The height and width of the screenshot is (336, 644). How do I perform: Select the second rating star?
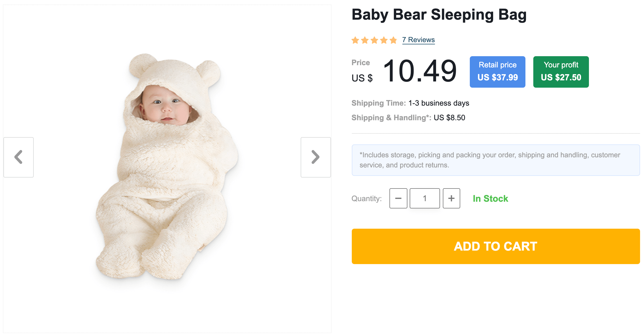(x=365, y=40)
